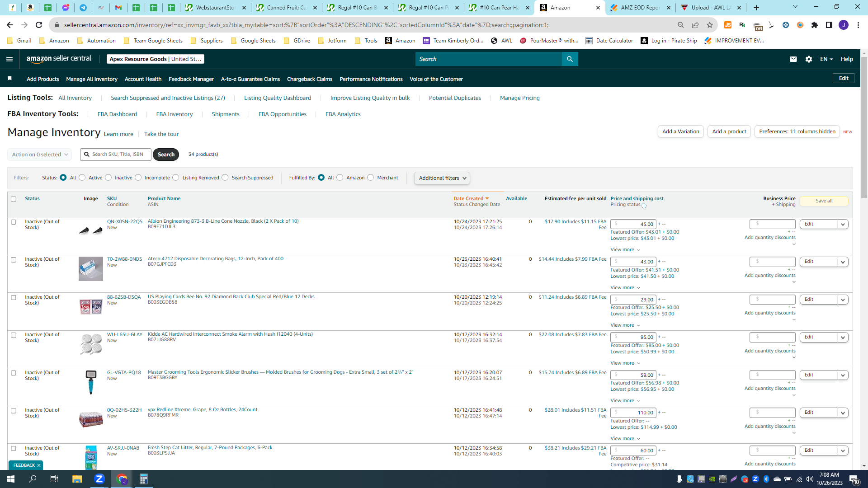The image size is (868, 488).
Task: Open Manage Pricing listing tool
Action: click(520, 98)
